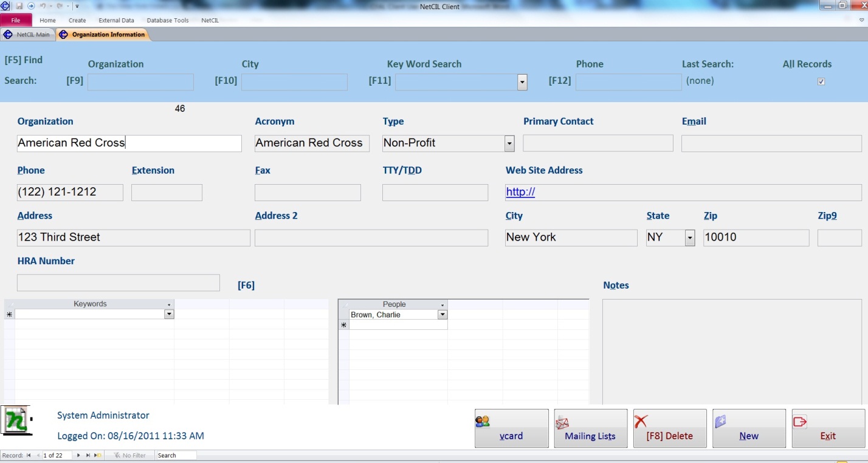868x463 pixels.
Task: Go to next record in navigation bar
Action: (78, 455)
